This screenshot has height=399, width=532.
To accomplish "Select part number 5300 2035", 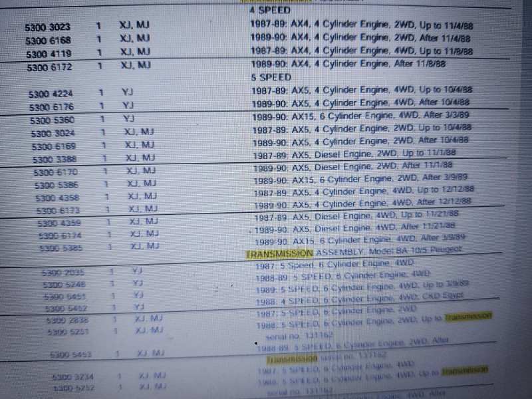I will pyautogui.click(x=65, y=272).
